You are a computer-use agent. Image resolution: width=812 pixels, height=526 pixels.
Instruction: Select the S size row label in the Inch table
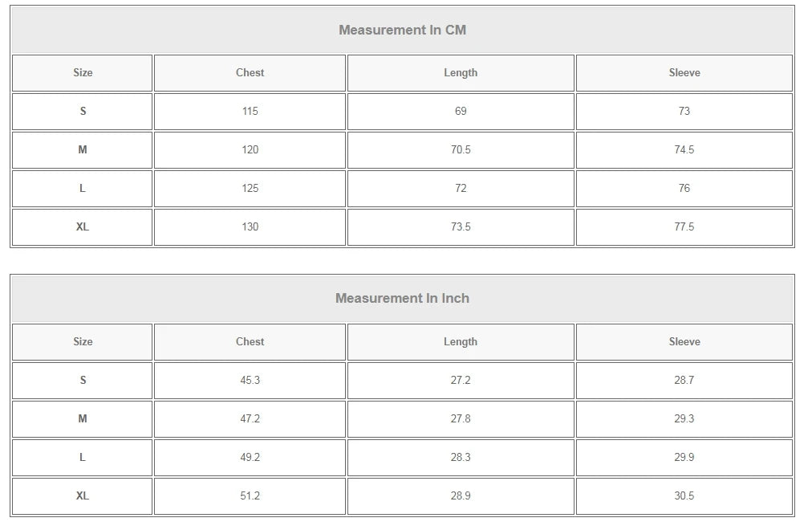(x=83, y=381)
